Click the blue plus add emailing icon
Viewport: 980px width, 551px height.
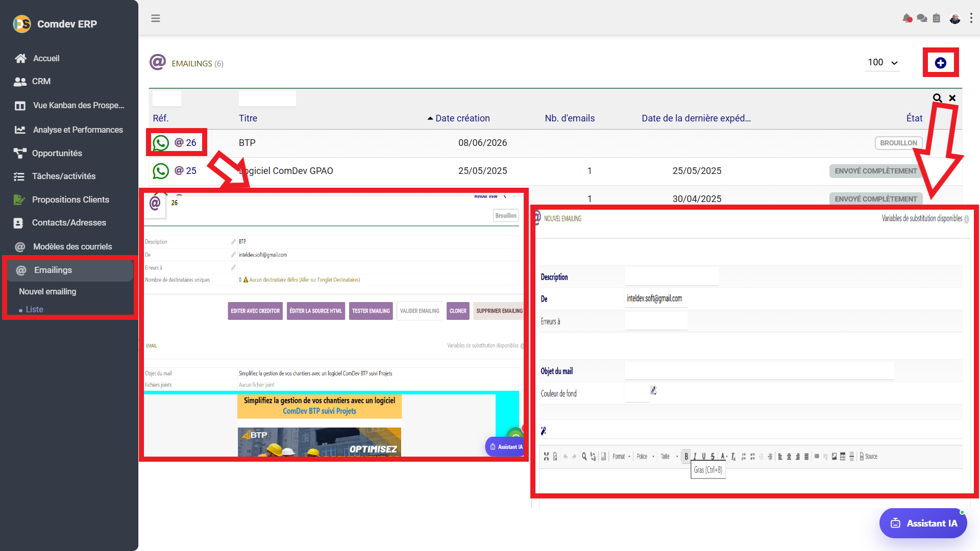coord(941,63)
